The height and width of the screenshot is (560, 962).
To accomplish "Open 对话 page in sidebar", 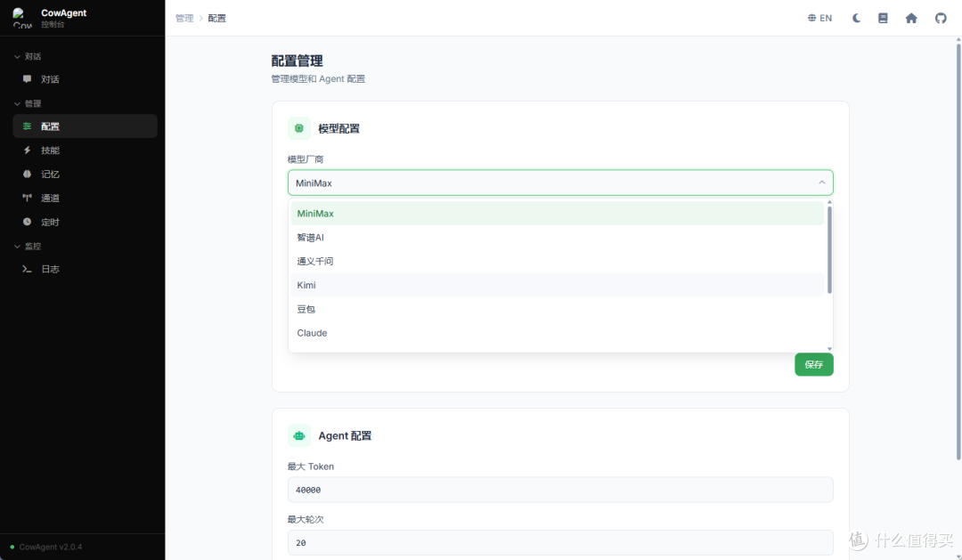I will 85,79.
